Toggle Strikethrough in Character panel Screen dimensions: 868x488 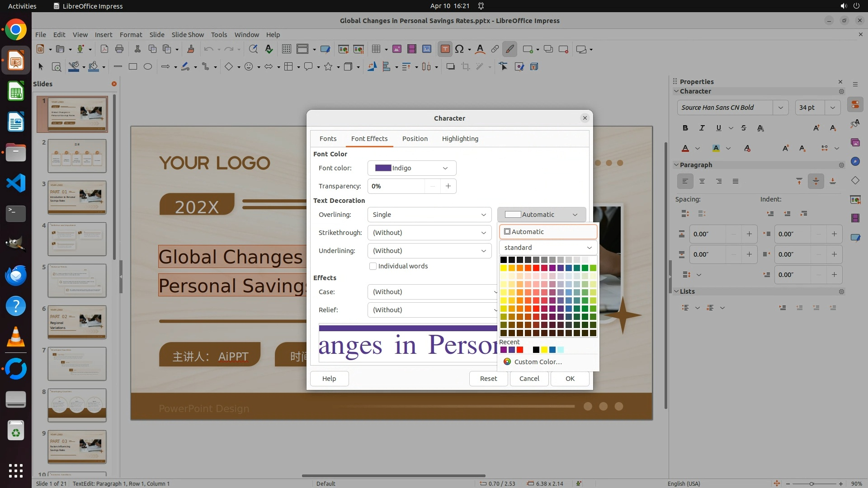click(744, 128)
